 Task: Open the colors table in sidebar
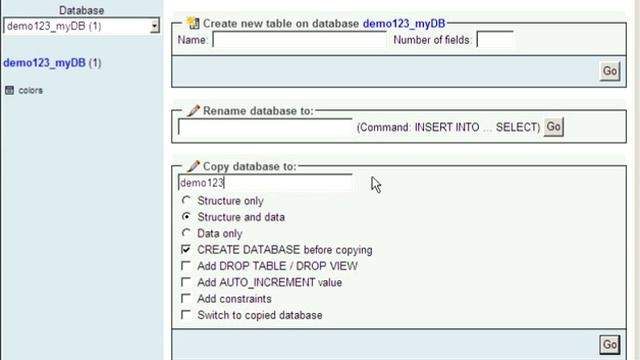(x=30, y=90)
